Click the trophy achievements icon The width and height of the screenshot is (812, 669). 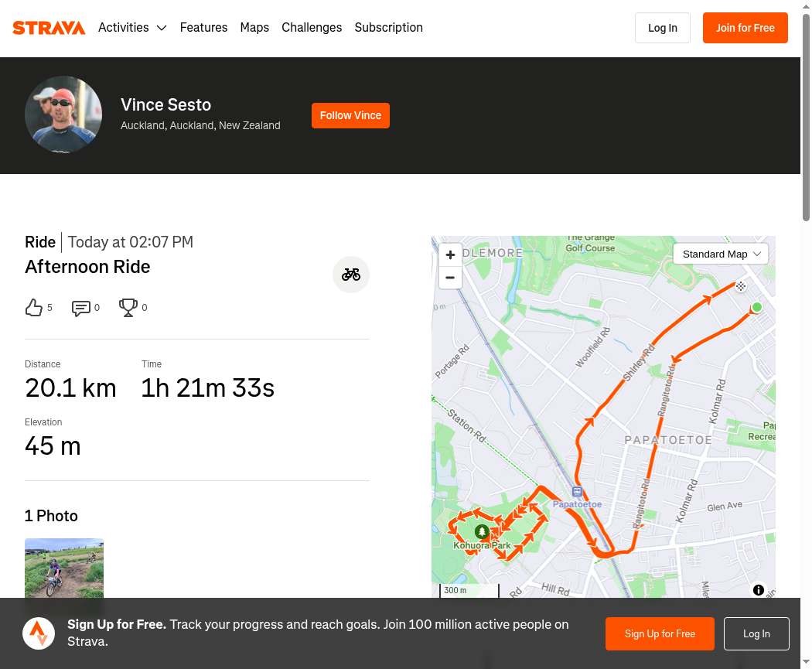click(128, 308)
